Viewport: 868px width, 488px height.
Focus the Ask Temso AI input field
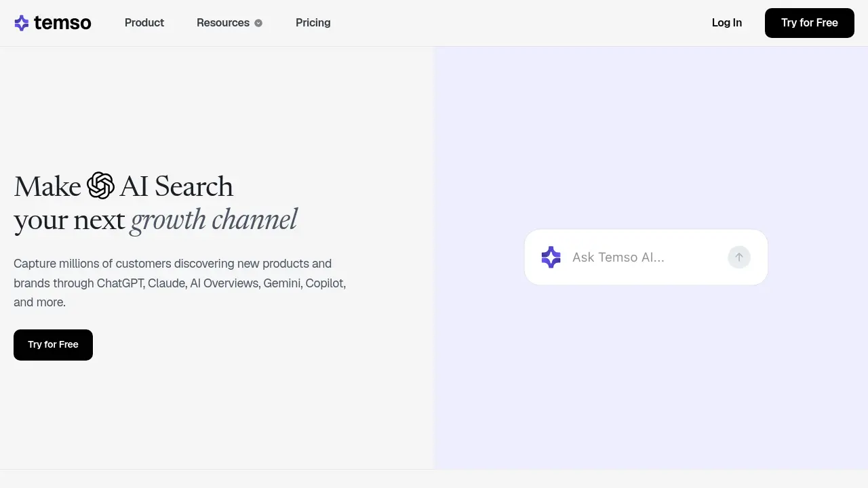(x=646, y=258)
